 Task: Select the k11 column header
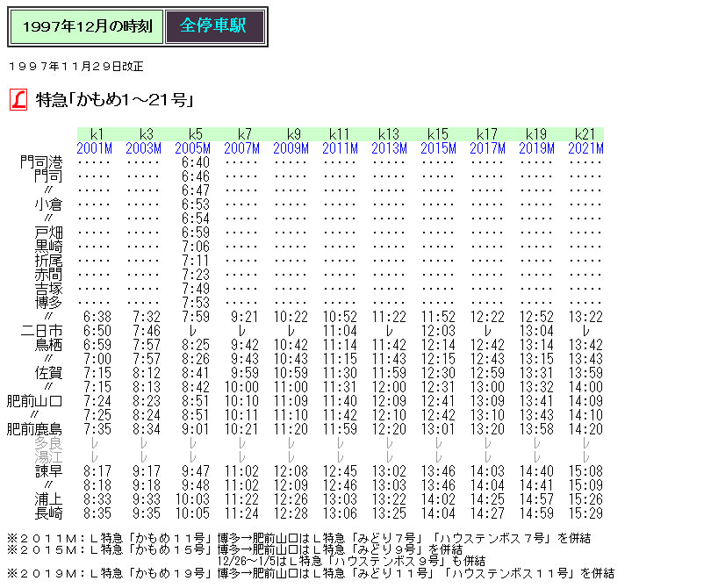pos(339,134)
